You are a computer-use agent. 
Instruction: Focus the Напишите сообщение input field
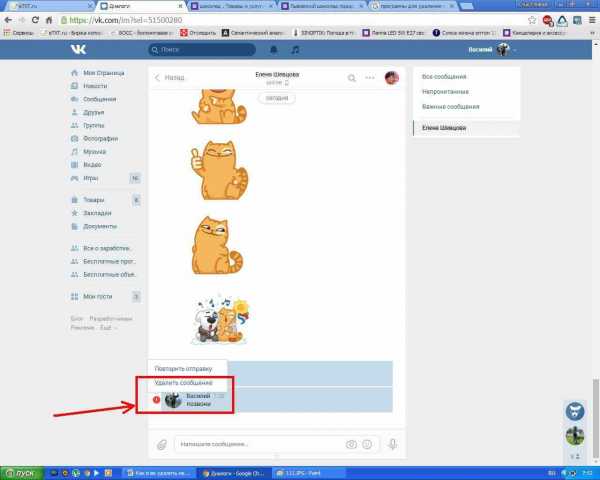259,444
